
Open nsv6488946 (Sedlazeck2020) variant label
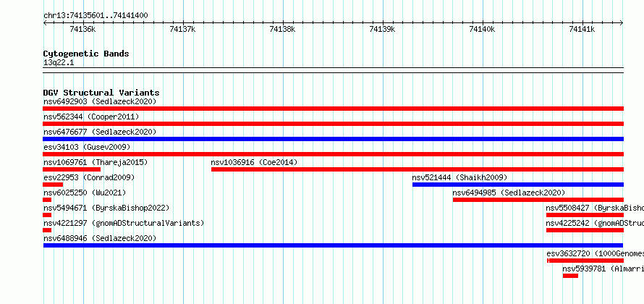[100, 238]
